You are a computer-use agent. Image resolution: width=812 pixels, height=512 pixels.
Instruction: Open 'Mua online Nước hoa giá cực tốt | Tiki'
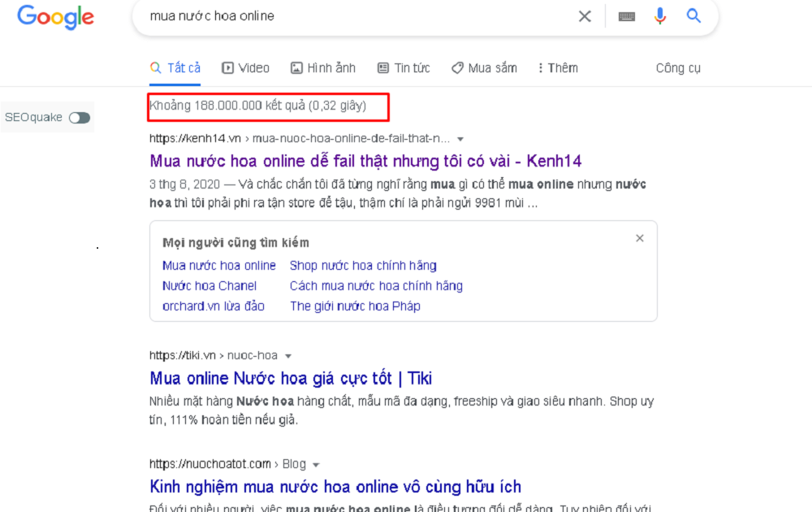[x=291, y=378]
